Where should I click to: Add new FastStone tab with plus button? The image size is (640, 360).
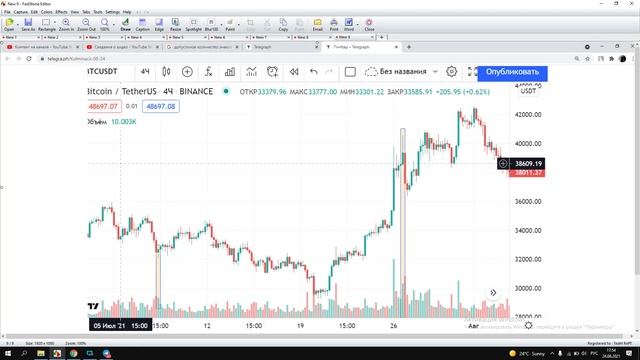coord(382,37)
